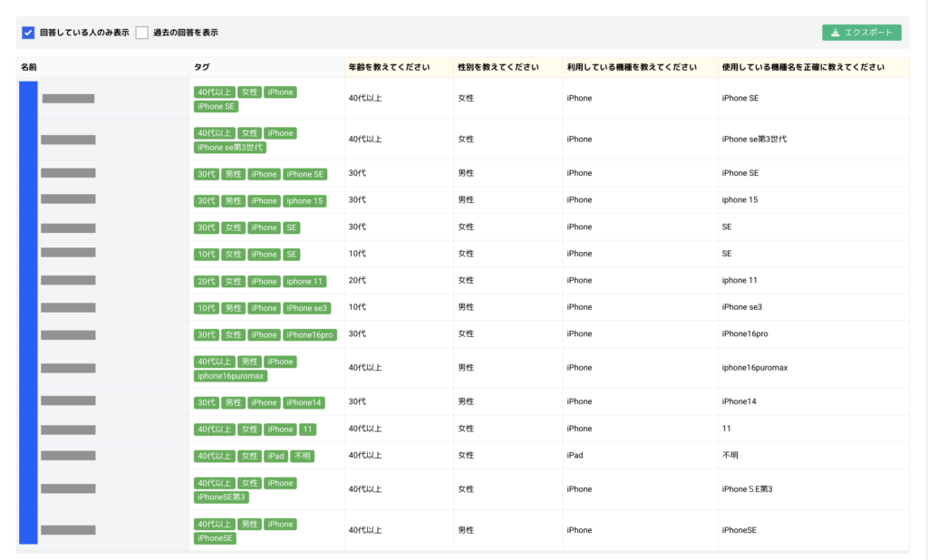Click the 名前 column header

(x=29, y=67)
